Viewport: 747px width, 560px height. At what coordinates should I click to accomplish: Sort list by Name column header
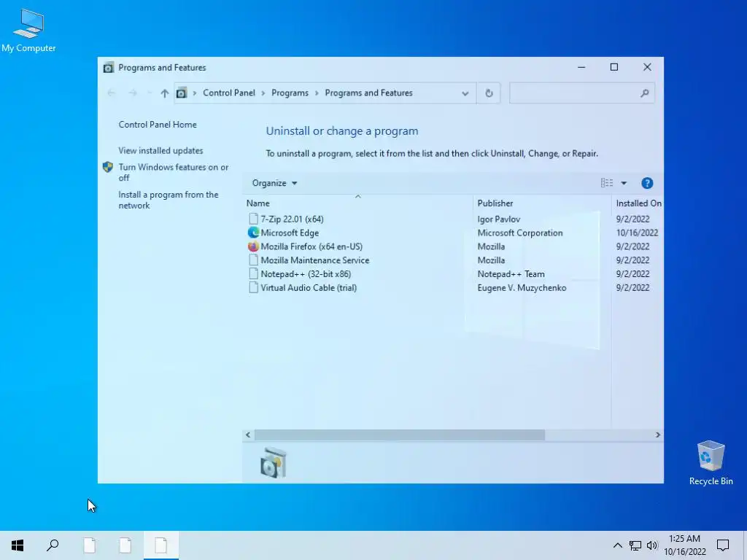258,203
